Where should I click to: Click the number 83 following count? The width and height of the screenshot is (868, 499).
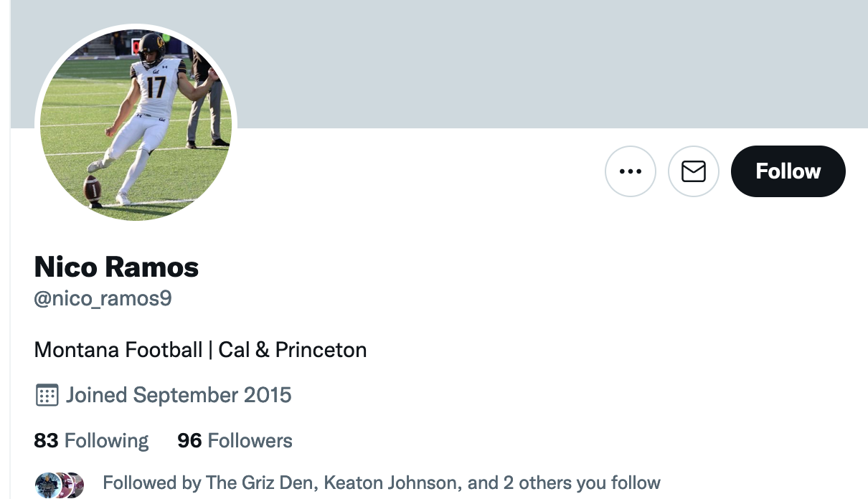click(x=46, y=440)
